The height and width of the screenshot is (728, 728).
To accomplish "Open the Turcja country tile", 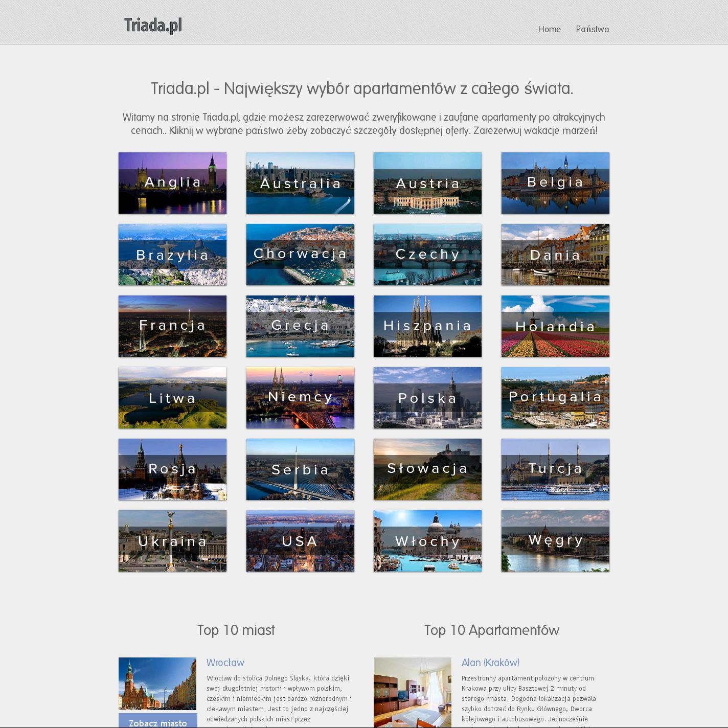I will (x=555, y=469).
